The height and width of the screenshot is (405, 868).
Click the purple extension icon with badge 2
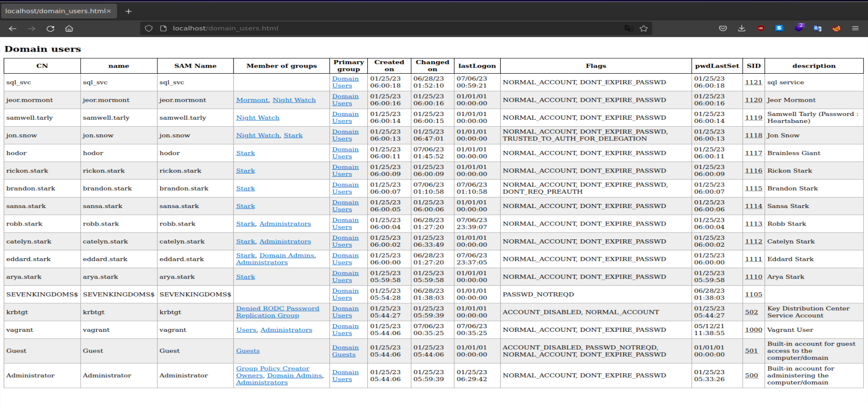tap(799, 28)
